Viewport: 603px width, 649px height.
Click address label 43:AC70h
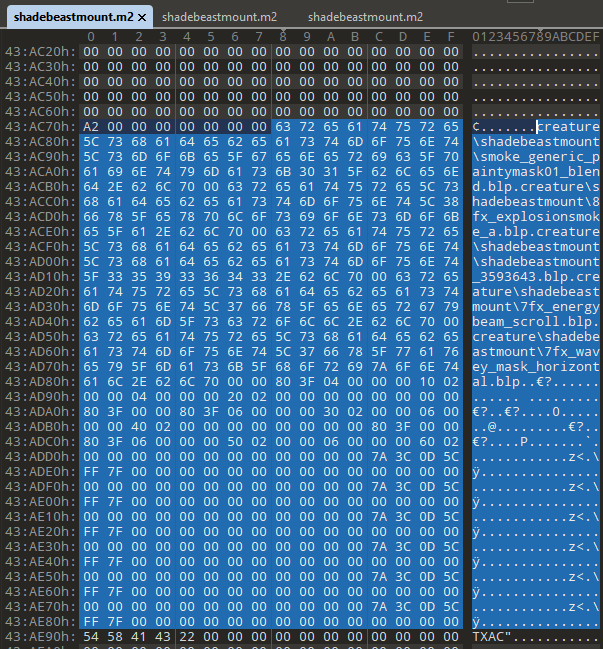[40, 127]
